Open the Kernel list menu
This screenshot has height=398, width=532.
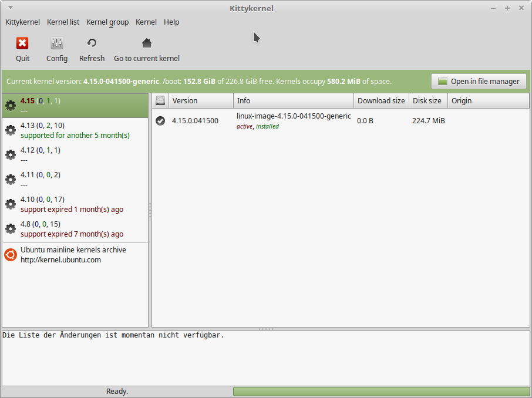[63, 22]
